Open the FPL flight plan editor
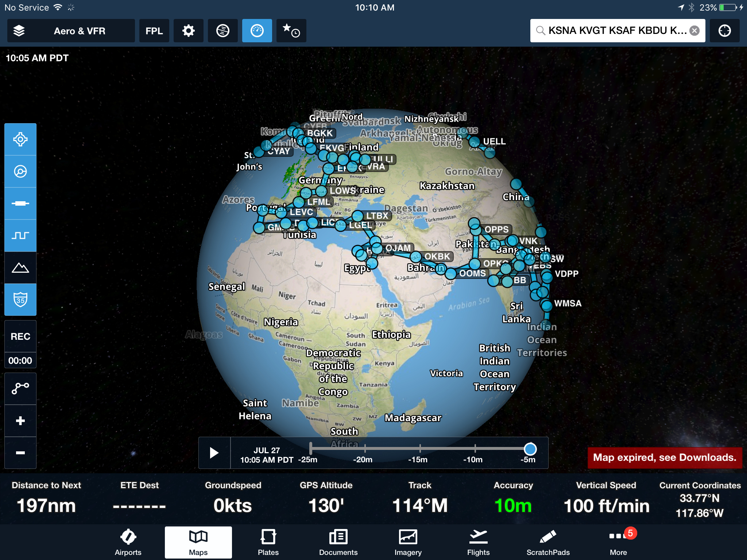Image resolution: width=747 pixels, height=560 pixels. pos(154,31)
